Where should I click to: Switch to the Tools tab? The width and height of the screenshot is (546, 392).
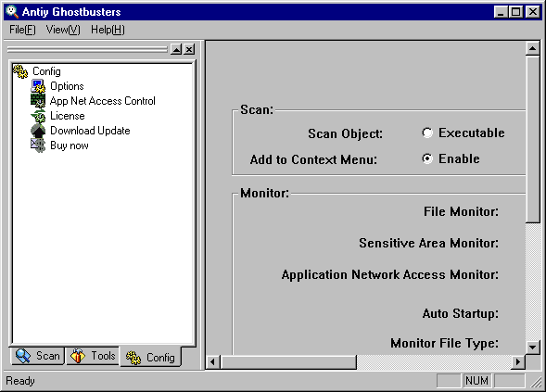point(93,356)
